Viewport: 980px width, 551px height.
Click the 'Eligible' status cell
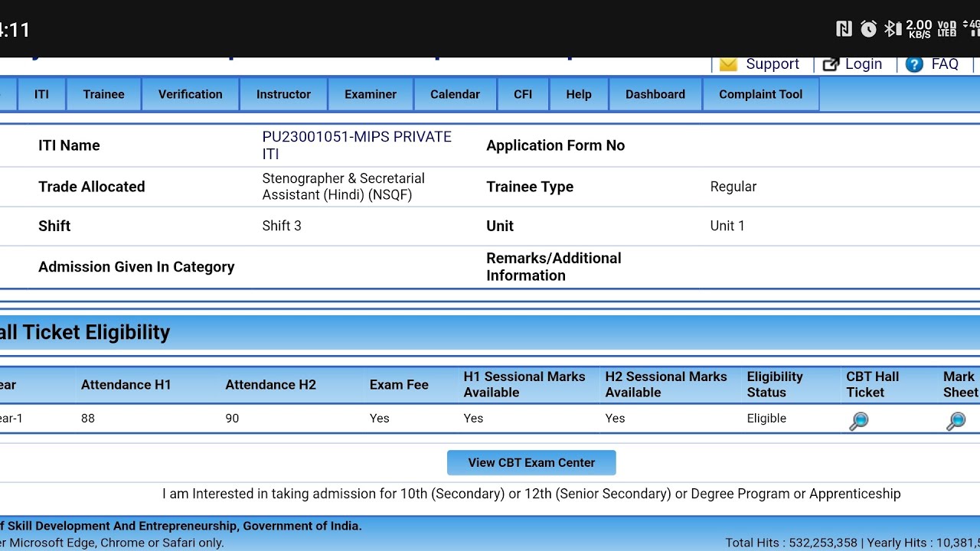pyautogui.click(x=766, y=418)
